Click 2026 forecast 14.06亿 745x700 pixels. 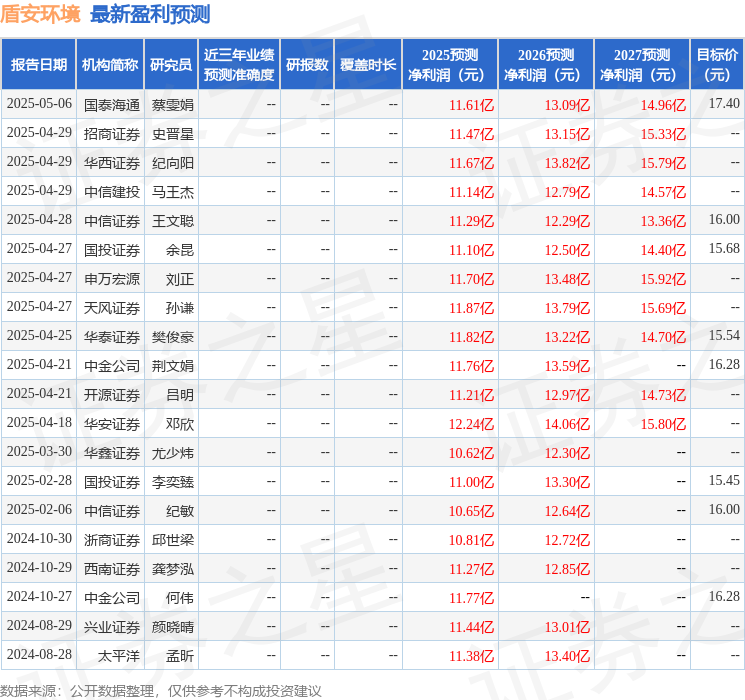pos(567,424)
